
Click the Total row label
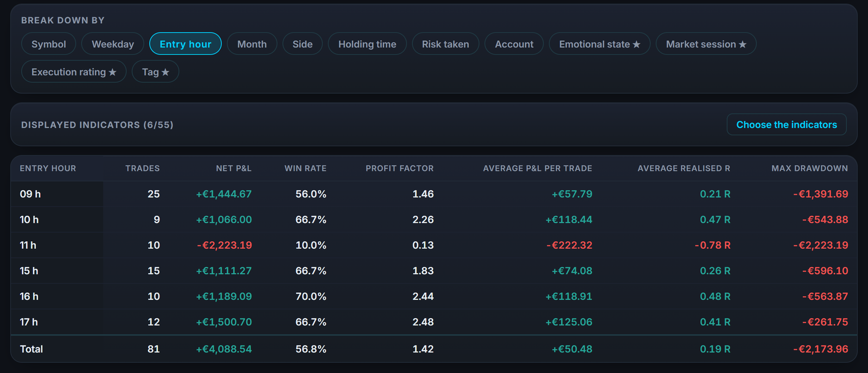coord(31,349)
